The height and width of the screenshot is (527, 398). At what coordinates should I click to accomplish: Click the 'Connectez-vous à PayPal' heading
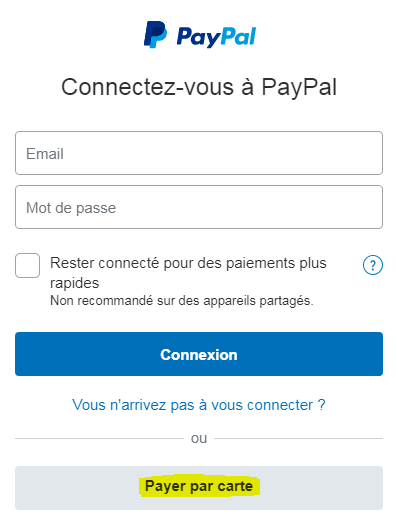tap(199, 87)
